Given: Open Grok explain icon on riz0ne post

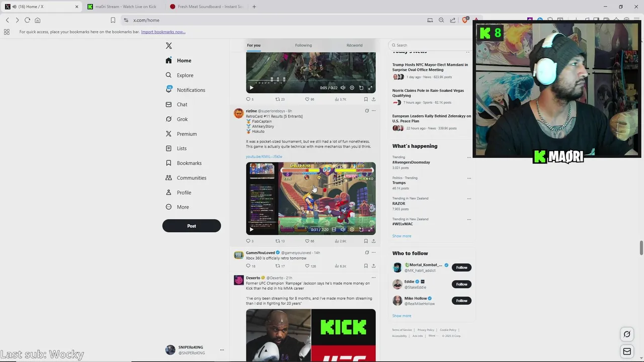Looking at the screenshot, I should click(367, 111).
